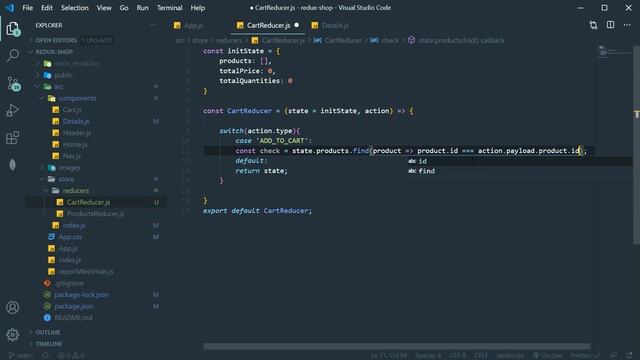Open package.json in the explorer
Viewport: 640px width, 360px height.
pos(74,306)
